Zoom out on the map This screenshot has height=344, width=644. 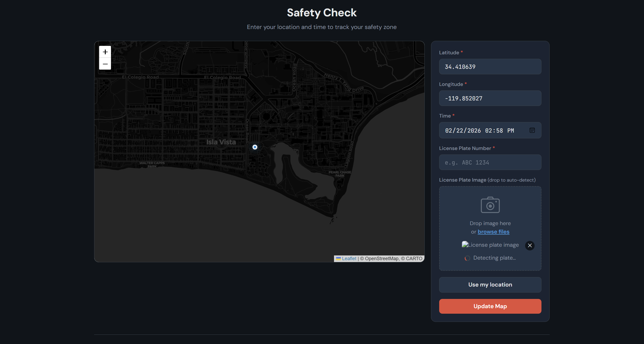point(105,64)
